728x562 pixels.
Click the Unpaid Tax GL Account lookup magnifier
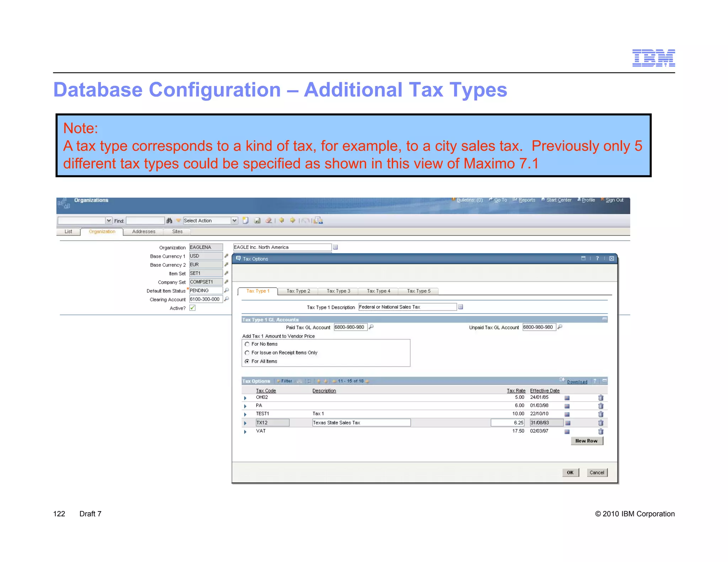tap(560, 327)
